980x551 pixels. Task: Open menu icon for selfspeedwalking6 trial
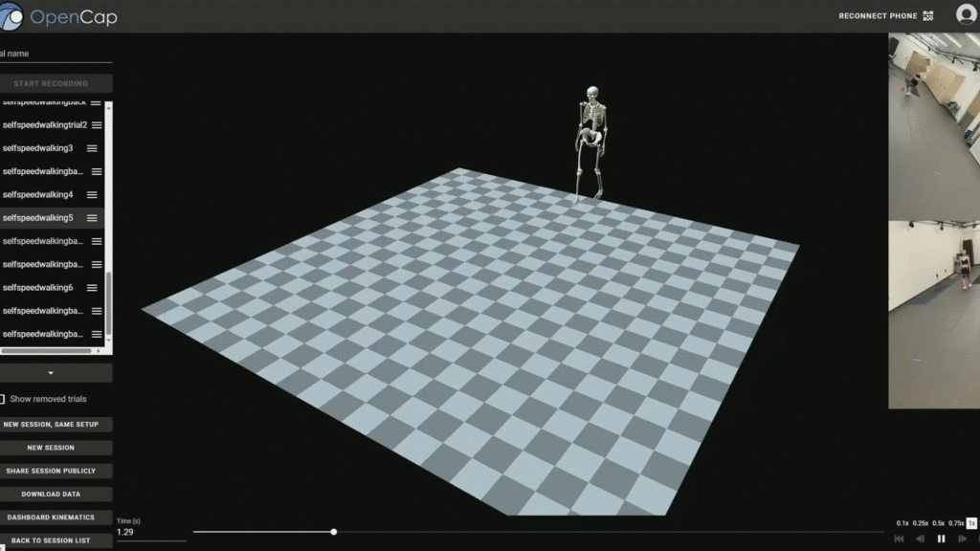pos(92,288)
